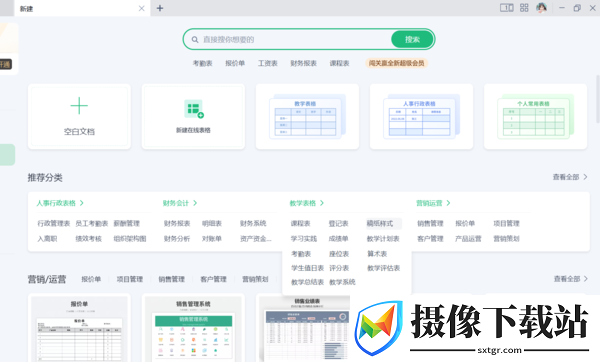Open the 个人常用表格 template card
The image size is (600, 362).
[535, 116]
